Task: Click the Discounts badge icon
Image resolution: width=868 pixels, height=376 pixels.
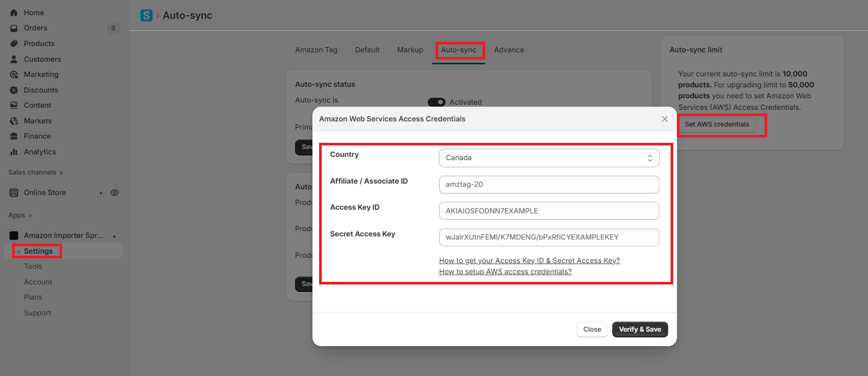Action: (x=14, y=90)
